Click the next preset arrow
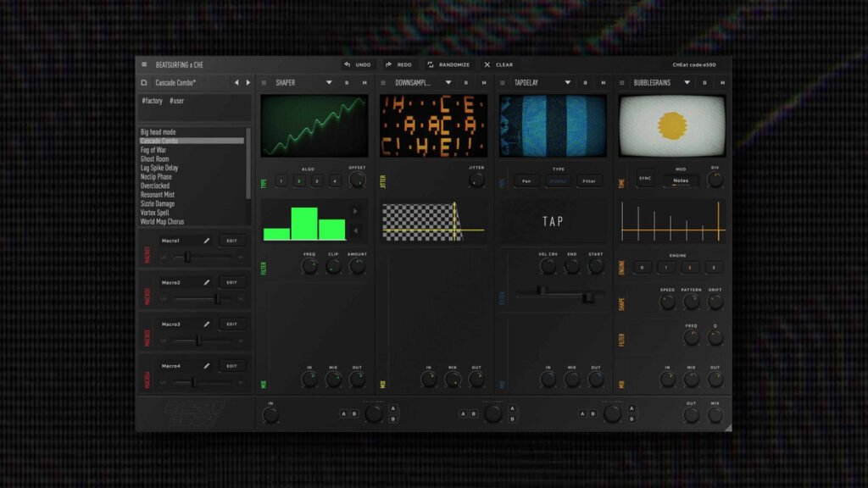 point(248,82)
